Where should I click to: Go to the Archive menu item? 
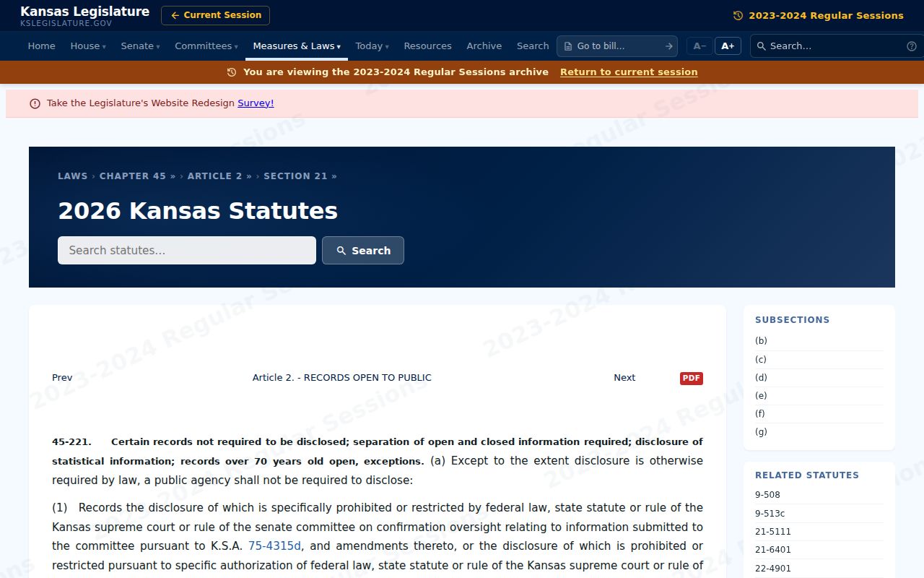pyautogui.click(x=484, y=46)
